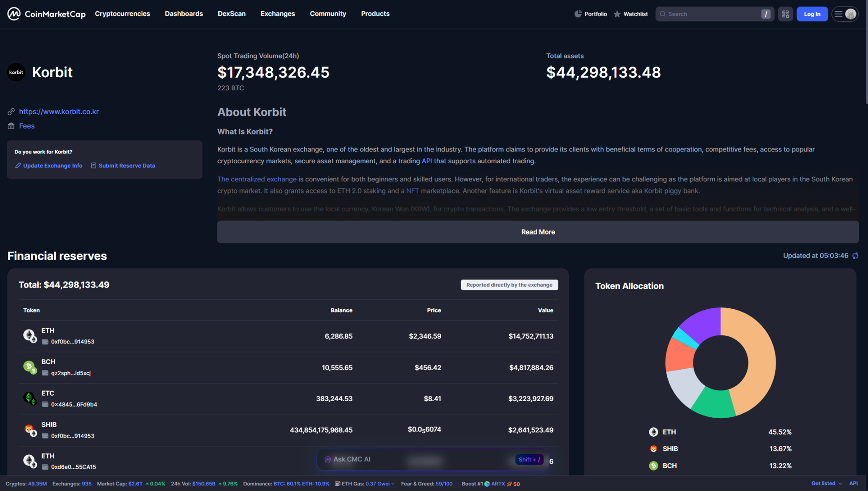Image resolution: width=868 pixels, height=491 pixels.
Task: Click the QR code scanner icon
Action: click(785, 13)
